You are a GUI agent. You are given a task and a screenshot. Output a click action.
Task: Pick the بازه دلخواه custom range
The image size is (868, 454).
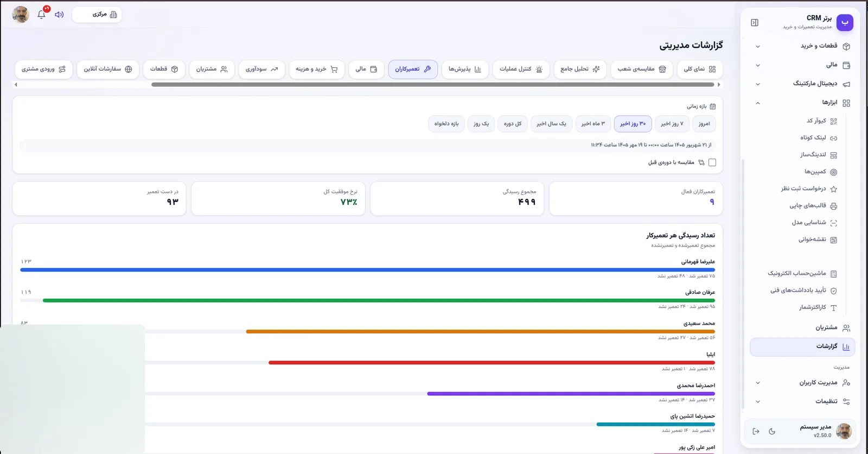(446, 124)
